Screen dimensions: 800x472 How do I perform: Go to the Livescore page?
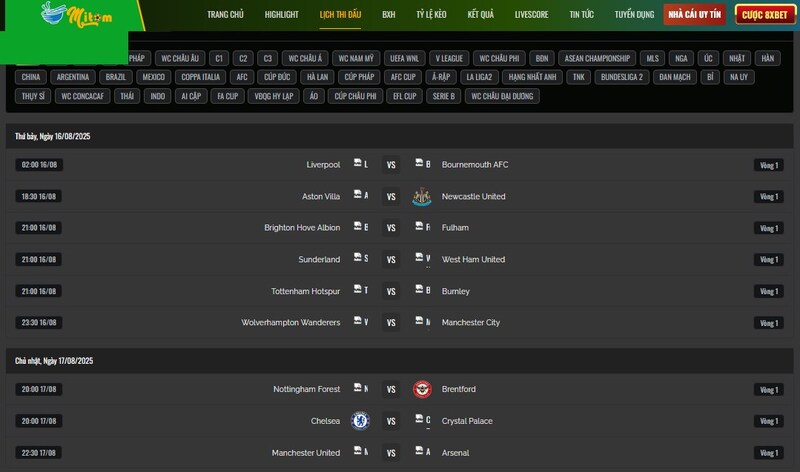click(x=531, y=15)
